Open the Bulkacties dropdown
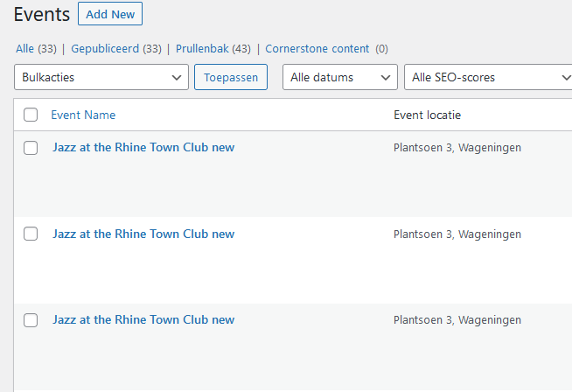This screenshot has width=572, height=392. [101, 77]
